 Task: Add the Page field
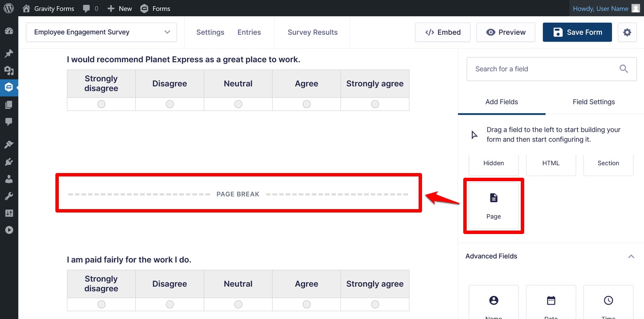(x=494, y=206)
